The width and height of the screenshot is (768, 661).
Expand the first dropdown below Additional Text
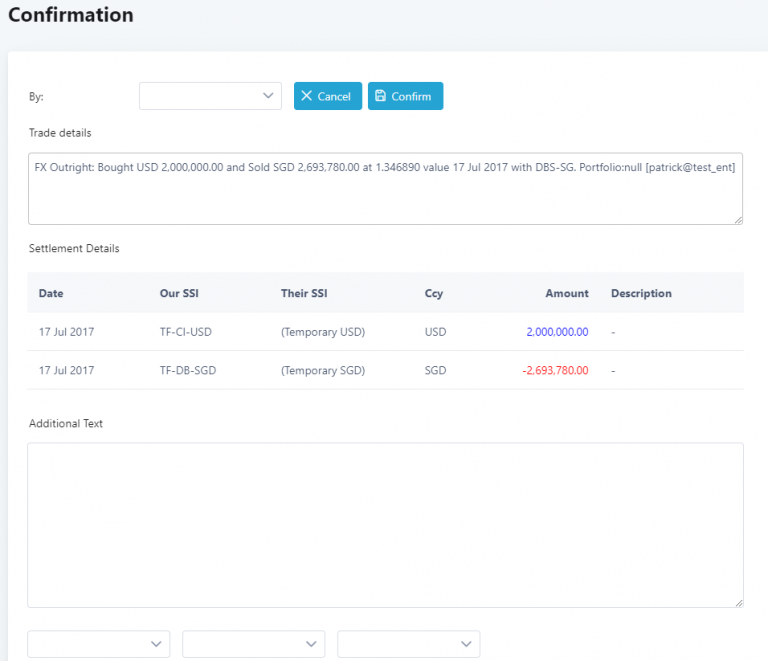98,644
